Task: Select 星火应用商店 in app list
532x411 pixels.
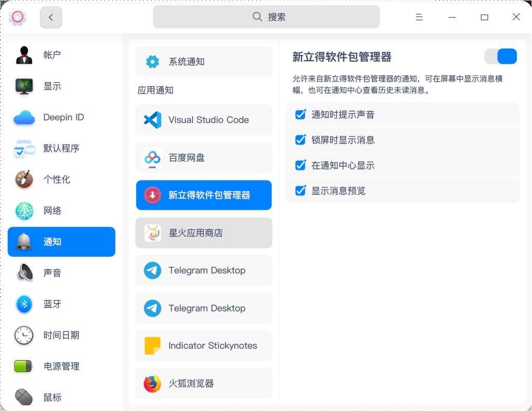Action: [x=204, y=233]
